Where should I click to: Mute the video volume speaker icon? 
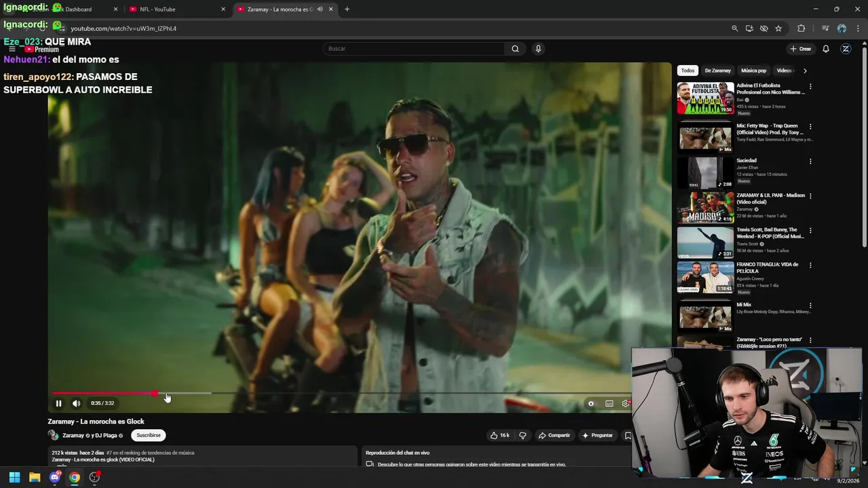76,403
